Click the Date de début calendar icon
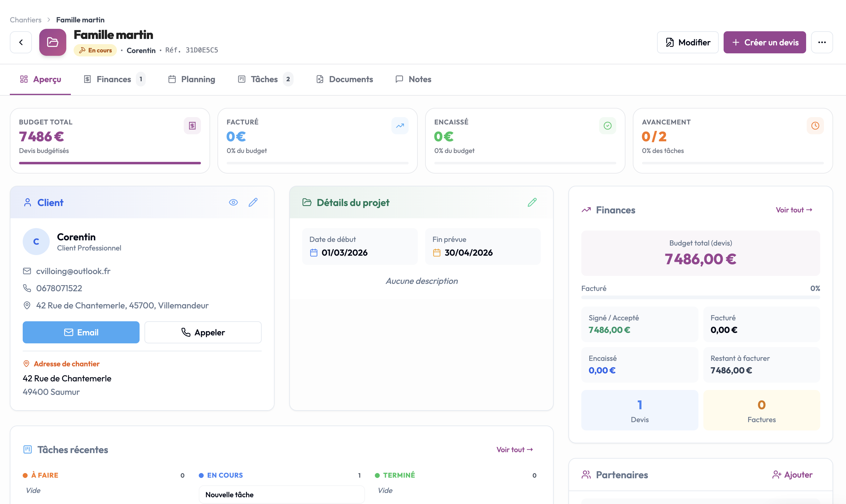 (x=313, y=253)
